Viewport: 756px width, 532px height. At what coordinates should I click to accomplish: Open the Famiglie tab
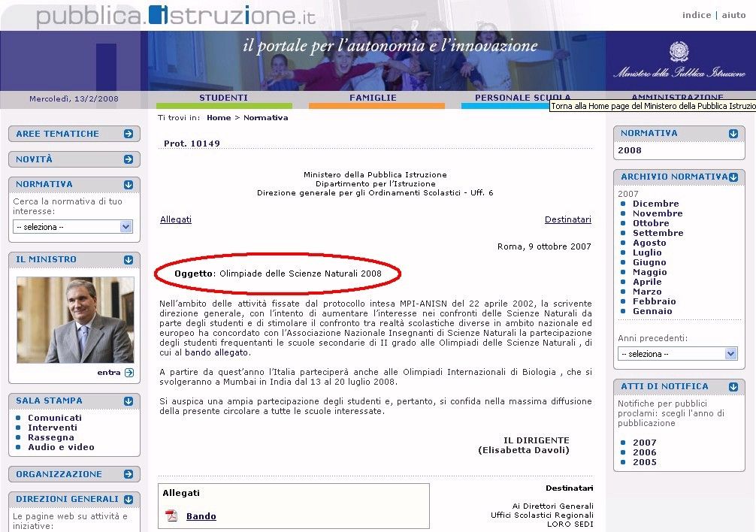click(x=373, y=98)
